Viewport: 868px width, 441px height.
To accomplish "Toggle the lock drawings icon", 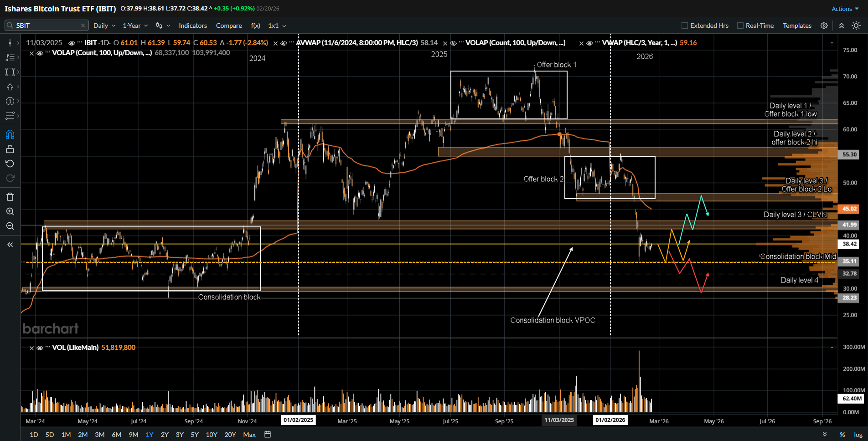I will (10, 149).
